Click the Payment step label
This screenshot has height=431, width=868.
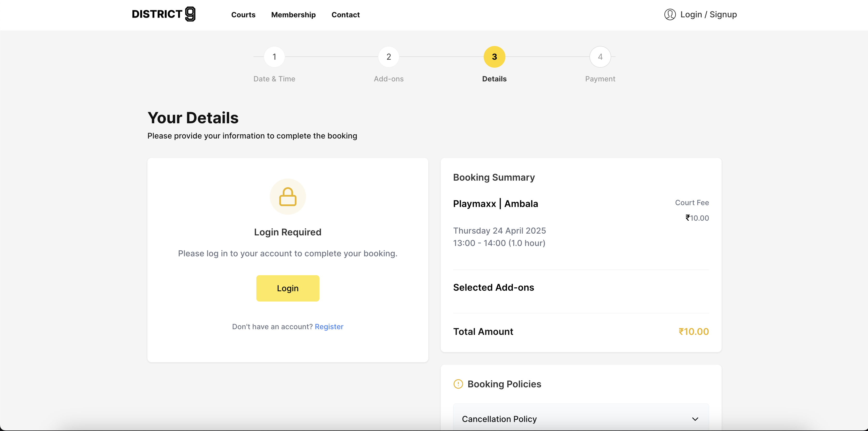pos(600,79)
